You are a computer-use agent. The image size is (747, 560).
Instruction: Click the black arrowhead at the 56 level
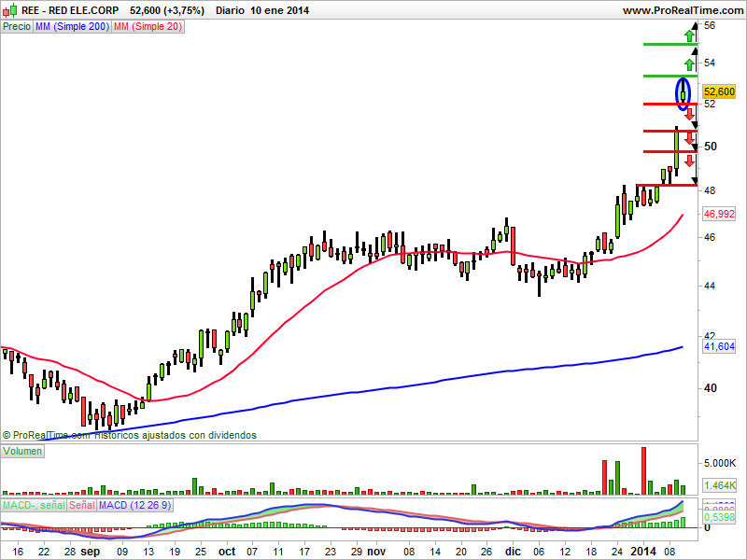[x=695, y=27]
